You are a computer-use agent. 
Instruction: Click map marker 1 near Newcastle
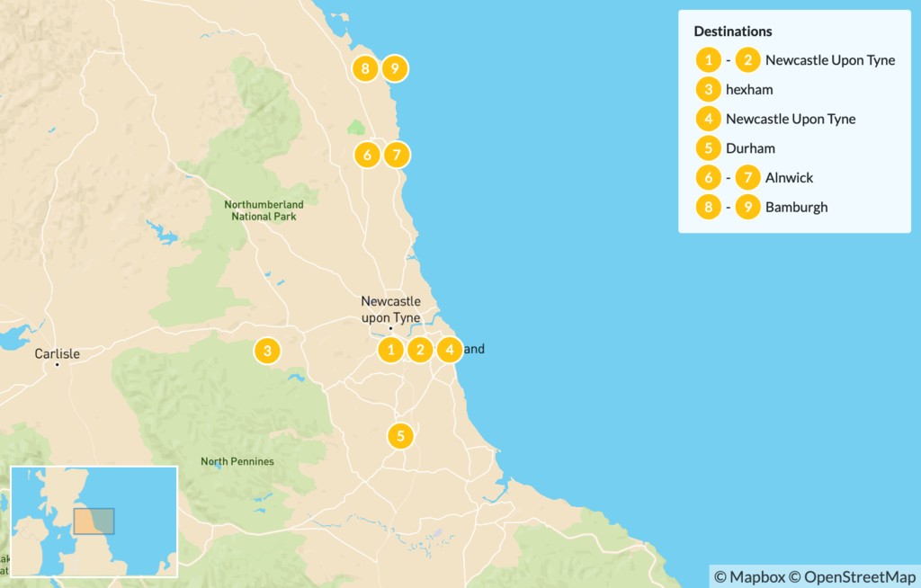tap(390, 350)
